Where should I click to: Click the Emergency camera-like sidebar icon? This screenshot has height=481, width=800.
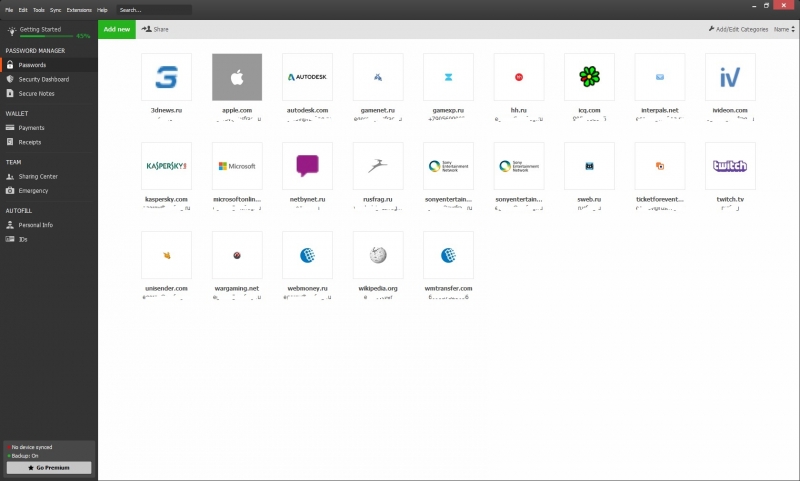10,190
